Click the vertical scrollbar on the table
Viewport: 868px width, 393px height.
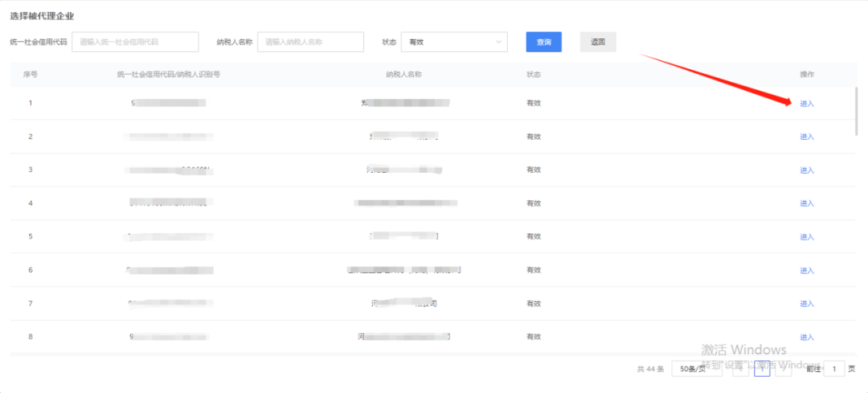click(x=855, y=113)
